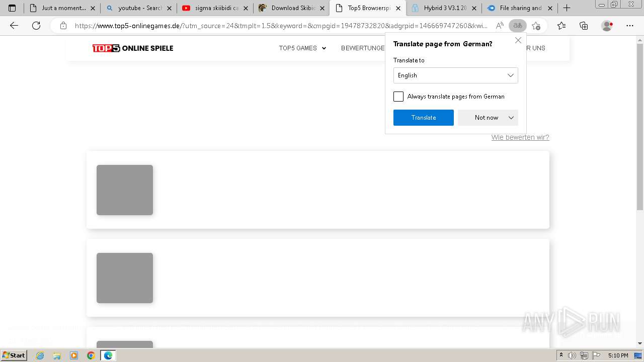Click the TOP5 Online Spiele logo
The width and height of the screenshot is (644, 362).
tap(133, 48)
